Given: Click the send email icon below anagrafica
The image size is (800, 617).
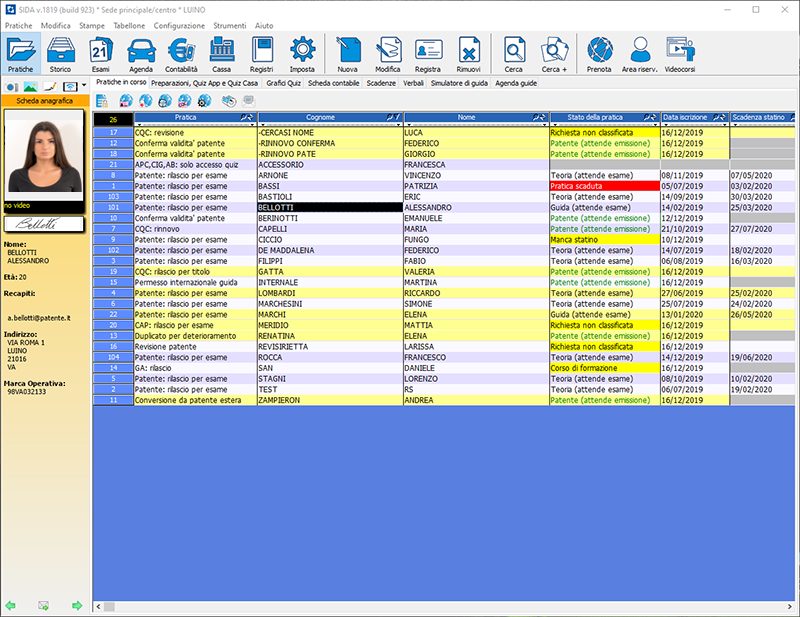Looking at the screenshot, I should [43, 605].
